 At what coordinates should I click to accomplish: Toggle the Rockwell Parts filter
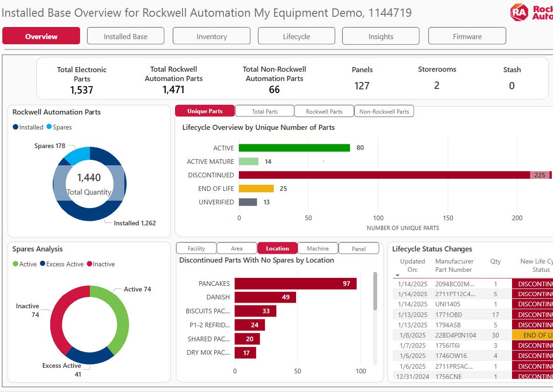(324, 111)
